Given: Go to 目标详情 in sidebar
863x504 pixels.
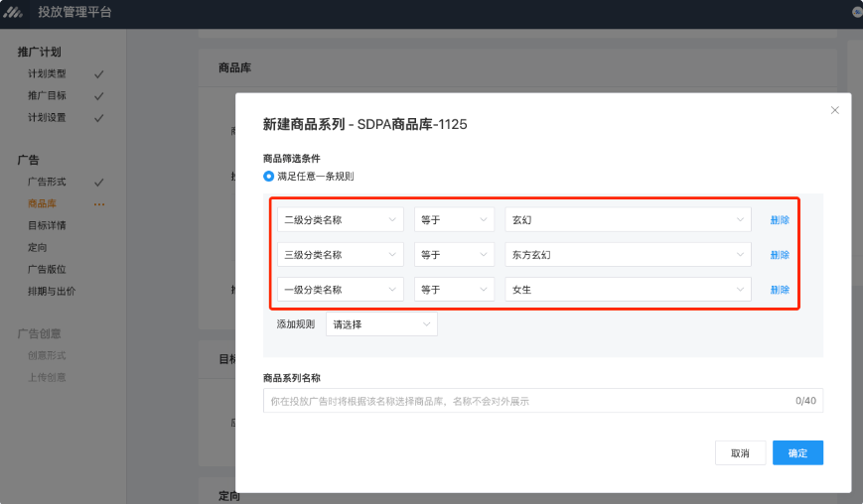Looking at the screenshot, I should click(x=47, y=226).
